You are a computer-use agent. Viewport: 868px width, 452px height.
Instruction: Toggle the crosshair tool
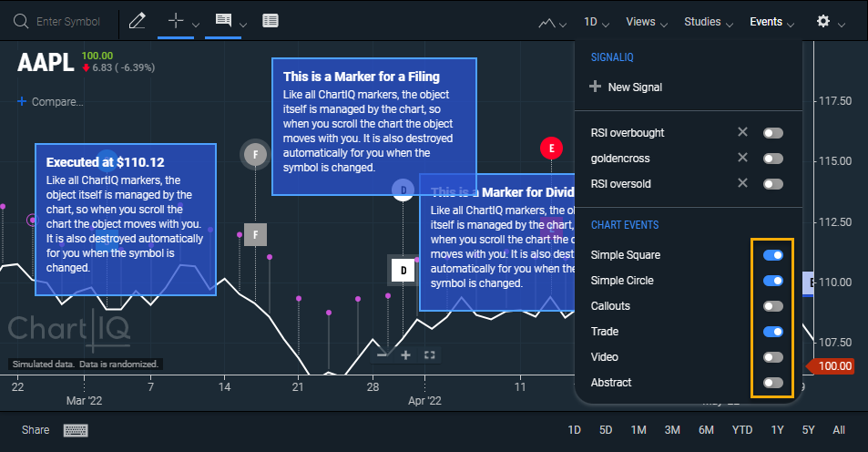coord(176,21)
